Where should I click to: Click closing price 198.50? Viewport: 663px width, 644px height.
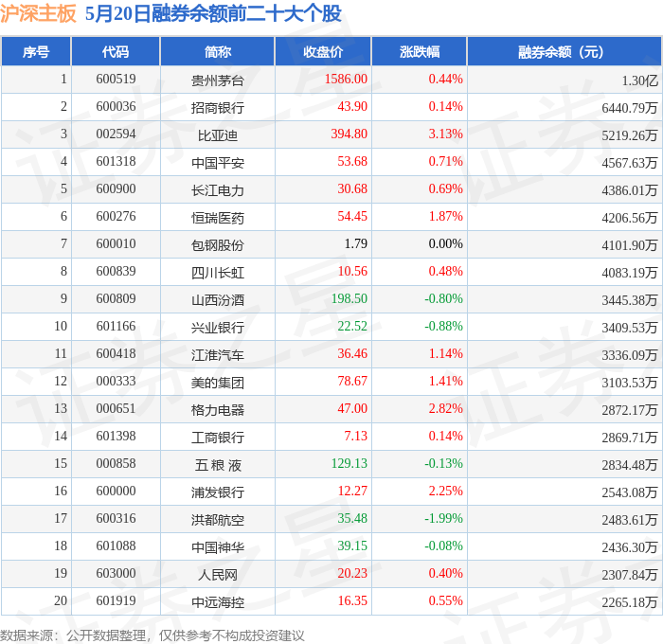(349, 299)
